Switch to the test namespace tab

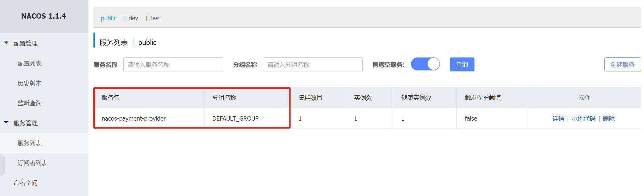pos(155,18)
